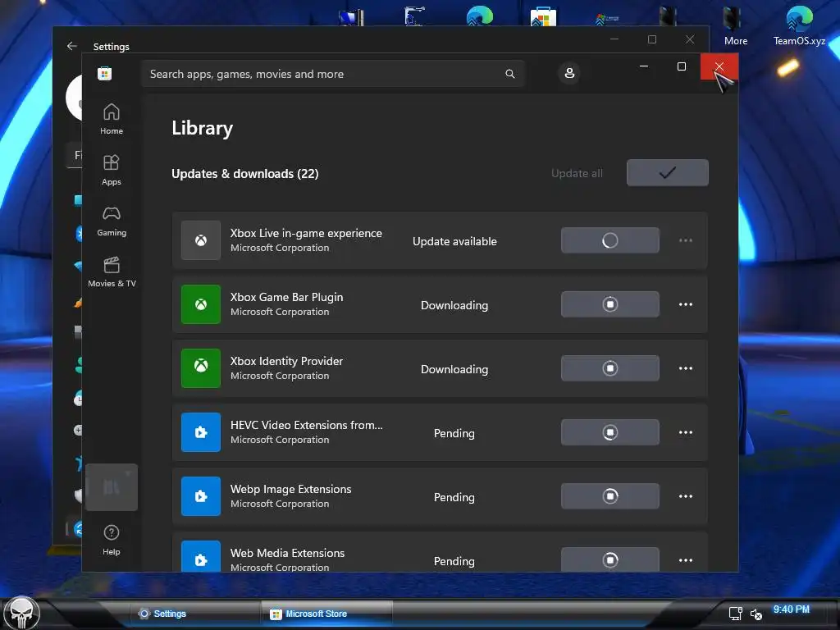Click the Microsoft Store logo icon
This screenshot has height=630, width=840.
tap(104, 73)
